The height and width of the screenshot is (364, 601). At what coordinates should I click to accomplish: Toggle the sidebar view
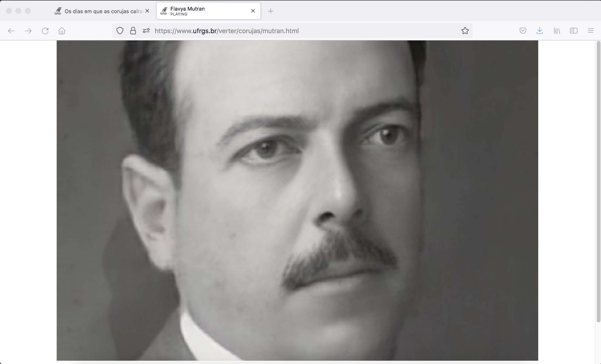573,31
